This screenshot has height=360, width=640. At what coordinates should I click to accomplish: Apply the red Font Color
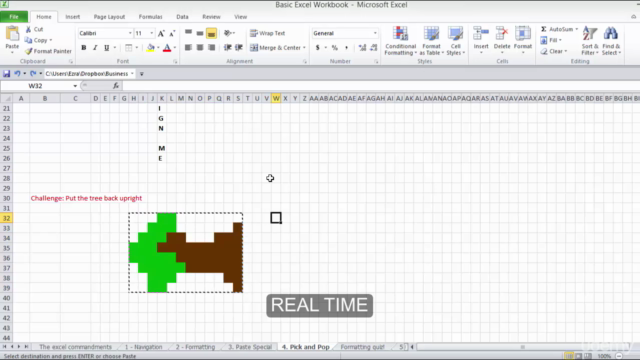[x=167, y=48]
